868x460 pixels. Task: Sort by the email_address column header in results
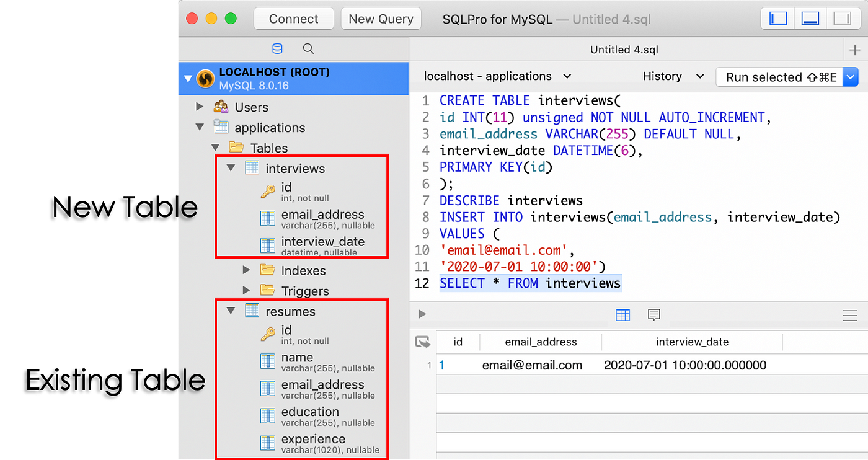pos(541,342)
